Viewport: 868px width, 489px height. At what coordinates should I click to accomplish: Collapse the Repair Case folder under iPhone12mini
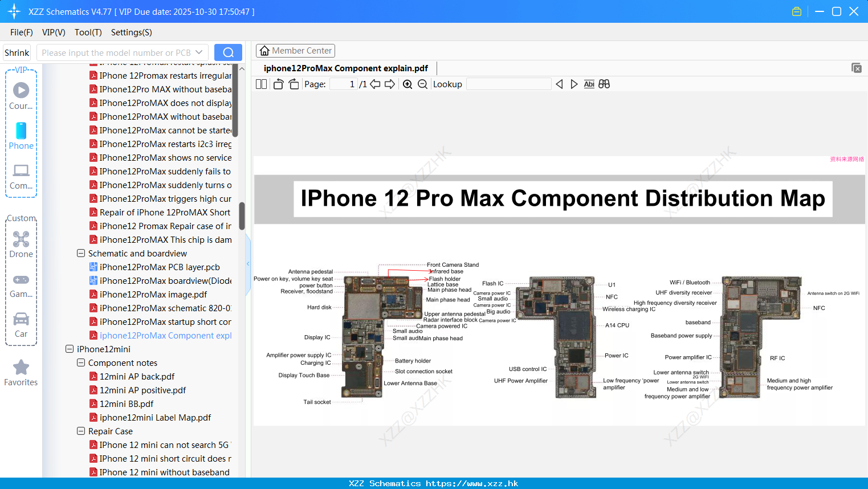pyautogui.click(x=81, y=431)
